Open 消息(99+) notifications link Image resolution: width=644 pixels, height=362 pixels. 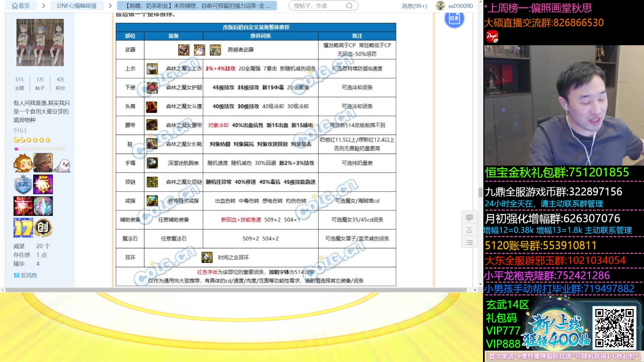click(x=414, y=6)
